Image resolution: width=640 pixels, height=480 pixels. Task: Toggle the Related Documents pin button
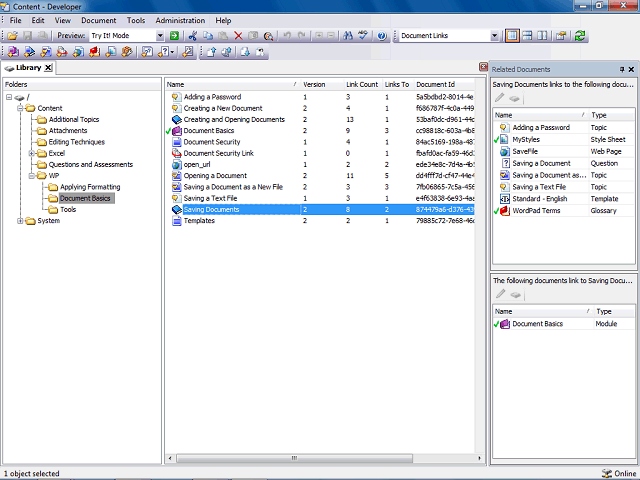tap(622, 69)
